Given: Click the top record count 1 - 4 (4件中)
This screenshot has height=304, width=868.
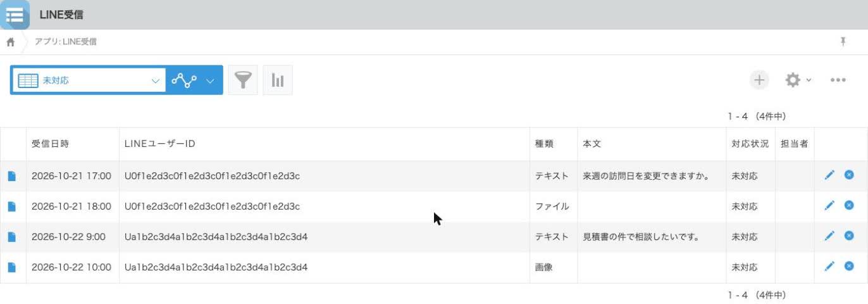Looking at the screenshot, I should coord(757,117).
